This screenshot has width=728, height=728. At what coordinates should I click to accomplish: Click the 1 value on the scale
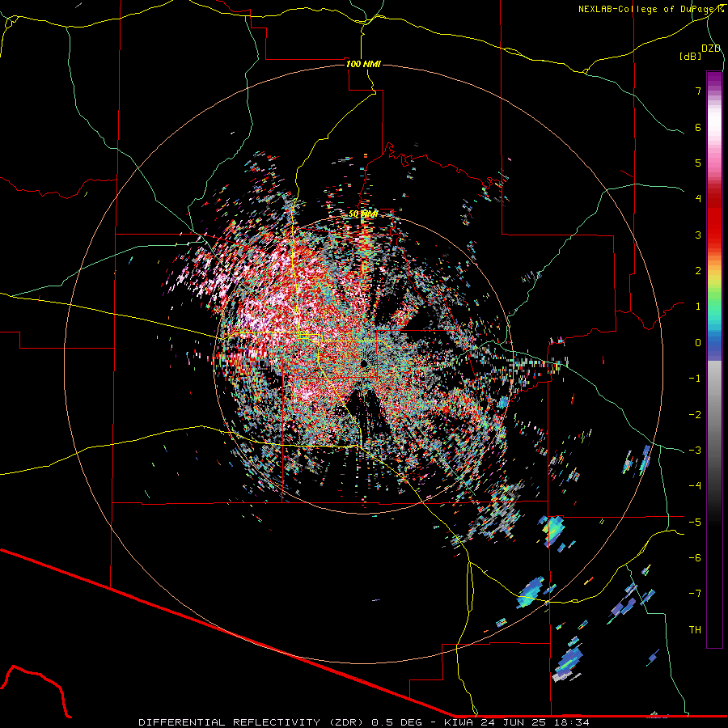point(698,307)
